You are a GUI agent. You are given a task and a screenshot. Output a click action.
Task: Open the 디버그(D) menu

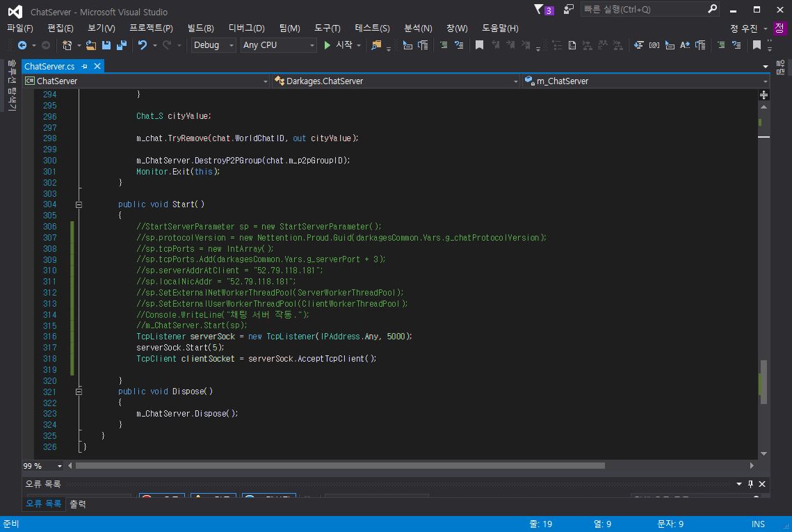click(246, 28)
